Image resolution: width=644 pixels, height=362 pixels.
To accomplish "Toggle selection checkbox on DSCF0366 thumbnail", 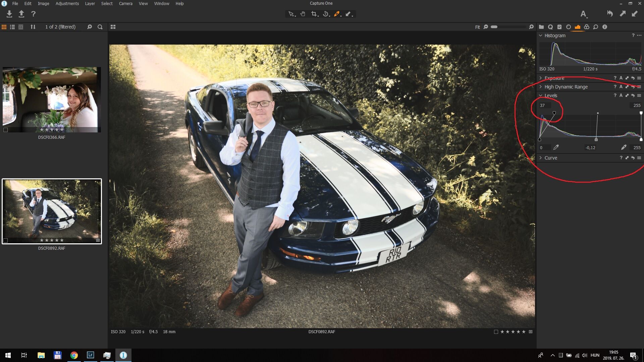I will point(5,130).
